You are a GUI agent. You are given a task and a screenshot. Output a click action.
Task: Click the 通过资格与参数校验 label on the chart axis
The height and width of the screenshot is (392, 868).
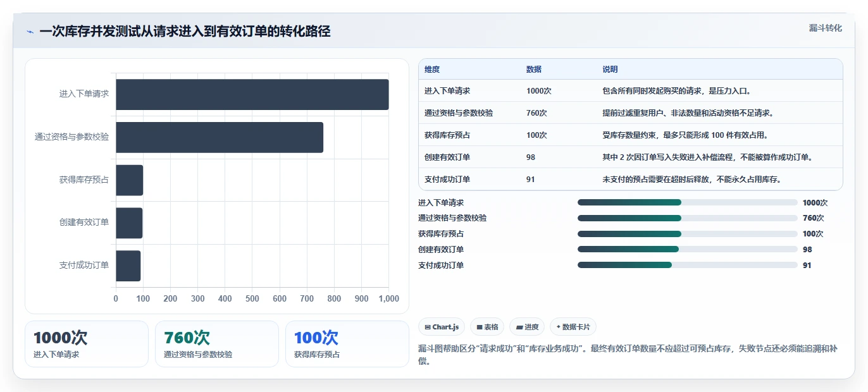[71, 137]
